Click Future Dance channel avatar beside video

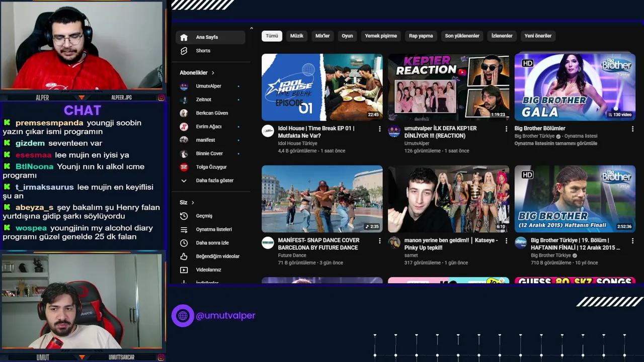(268, 243)
